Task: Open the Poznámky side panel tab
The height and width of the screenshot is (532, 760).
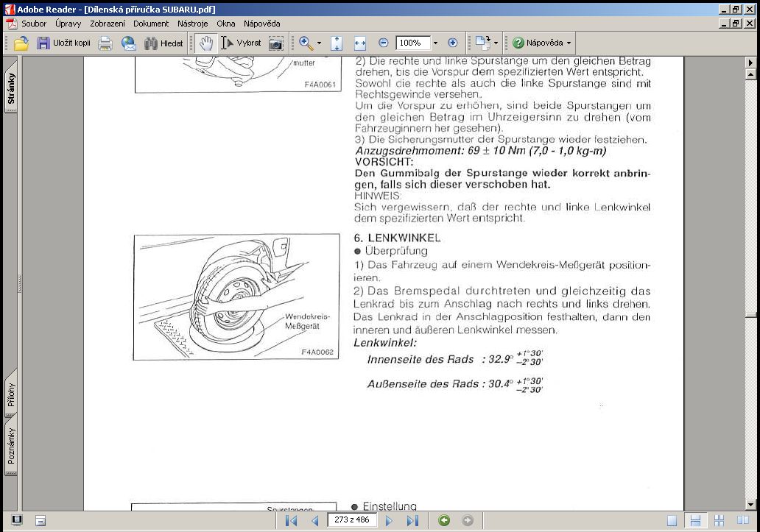Action: tap(10, 446)
